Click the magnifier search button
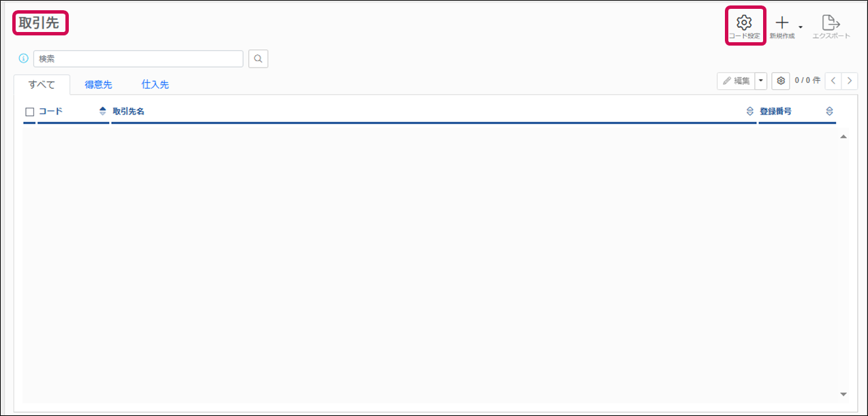This screenshot has width=868, height=416. 258,59
